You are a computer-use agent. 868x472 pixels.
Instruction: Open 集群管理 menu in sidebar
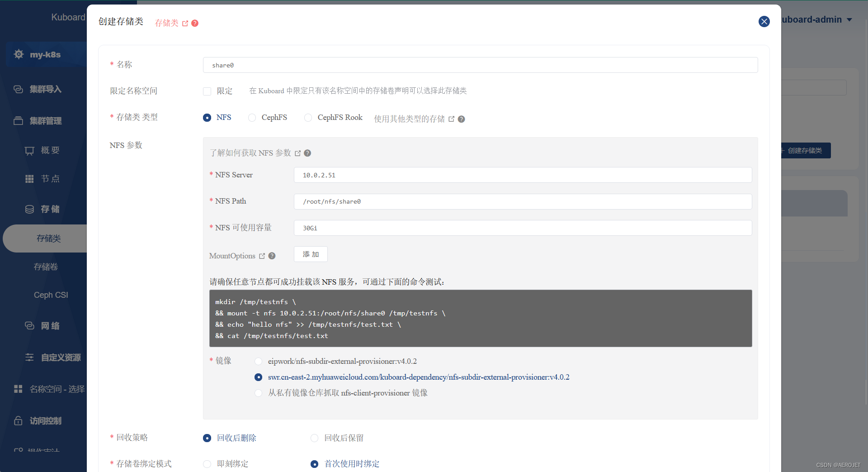[x=45, y=121]
